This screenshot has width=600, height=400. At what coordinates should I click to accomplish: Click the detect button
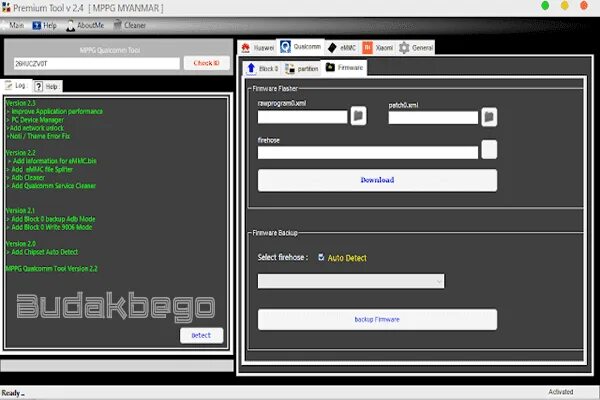(x=201, y=335)
